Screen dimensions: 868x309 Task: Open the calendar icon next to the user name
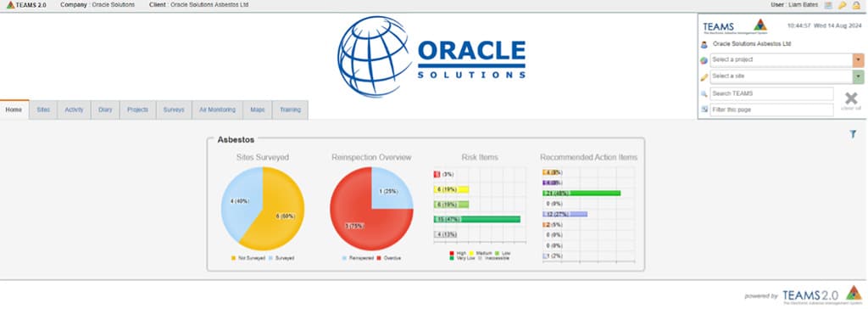(828, 5)
